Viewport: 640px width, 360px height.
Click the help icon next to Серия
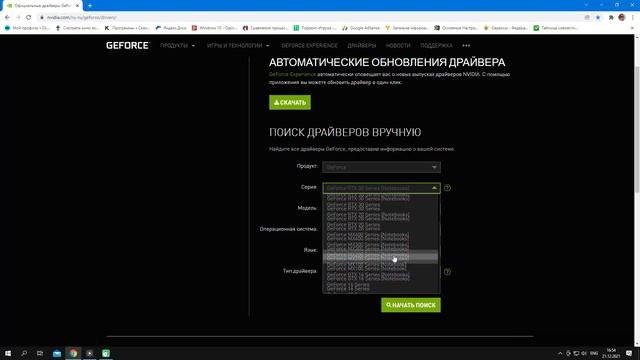tap(447, 188)
